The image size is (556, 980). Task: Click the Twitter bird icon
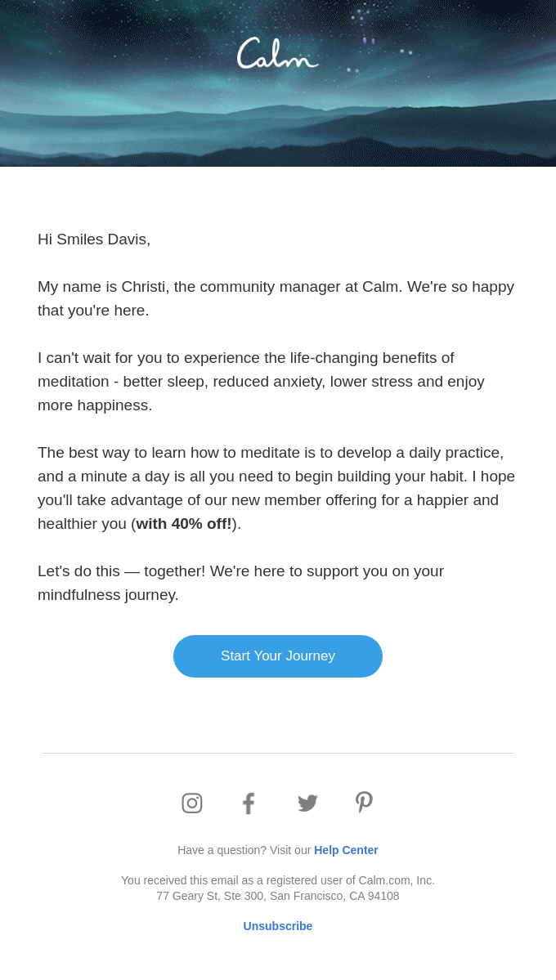pos(307,803)
